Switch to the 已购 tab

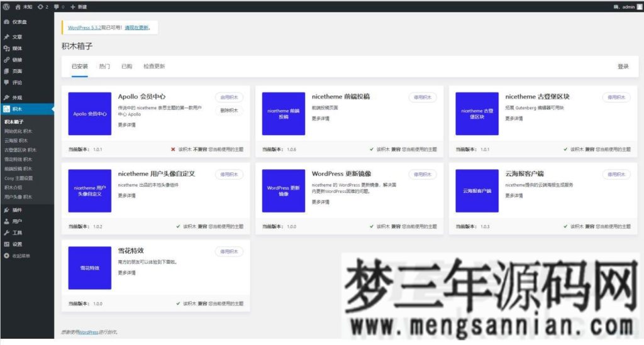coord(127,67)
